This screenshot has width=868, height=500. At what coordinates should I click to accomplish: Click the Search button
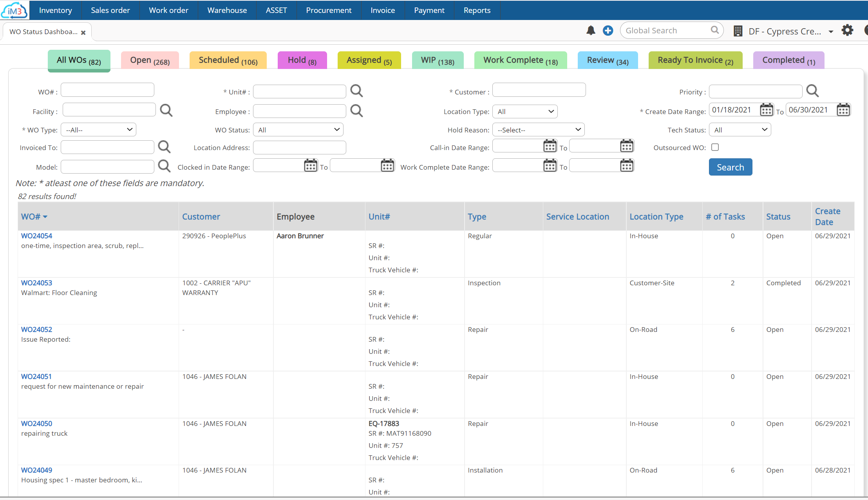click(730, 167)
